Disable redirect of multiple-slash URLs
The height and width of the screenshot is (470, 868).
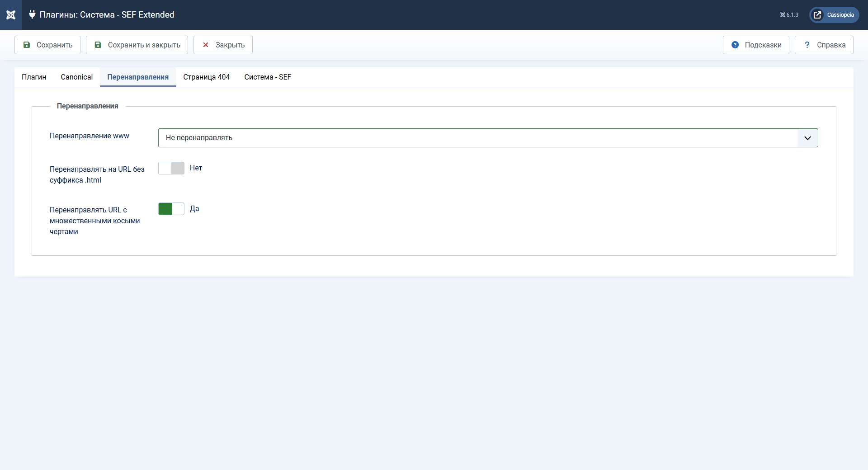pyautogui.click(x=171, y=209)
